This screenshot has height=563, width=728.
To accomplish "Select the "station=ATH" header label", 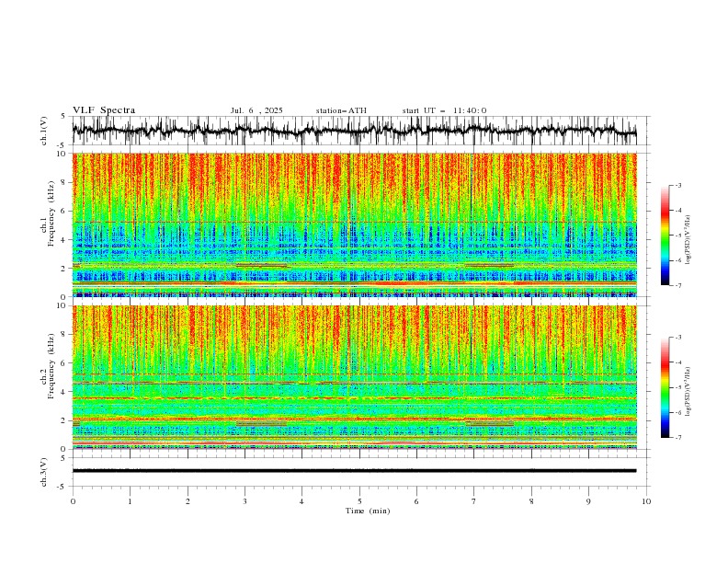I will pyautogui.click(x=341, y=110).
